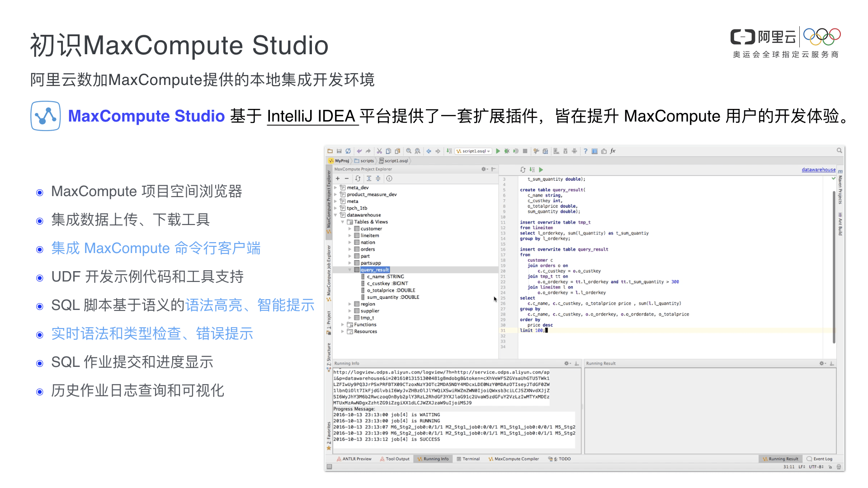Click the editor toolbar sync icon

click(523, 170)
